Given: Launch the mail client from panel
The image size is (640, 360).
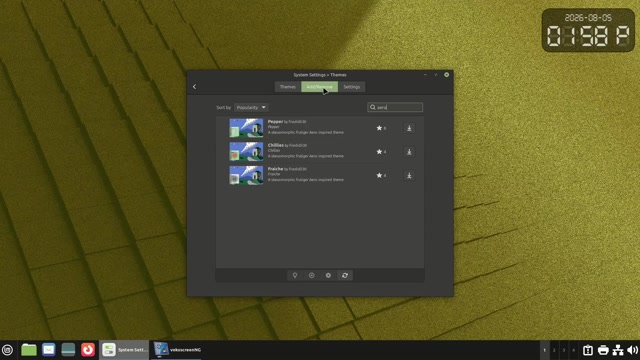Looking at the screenshot, I should [49, 350].
